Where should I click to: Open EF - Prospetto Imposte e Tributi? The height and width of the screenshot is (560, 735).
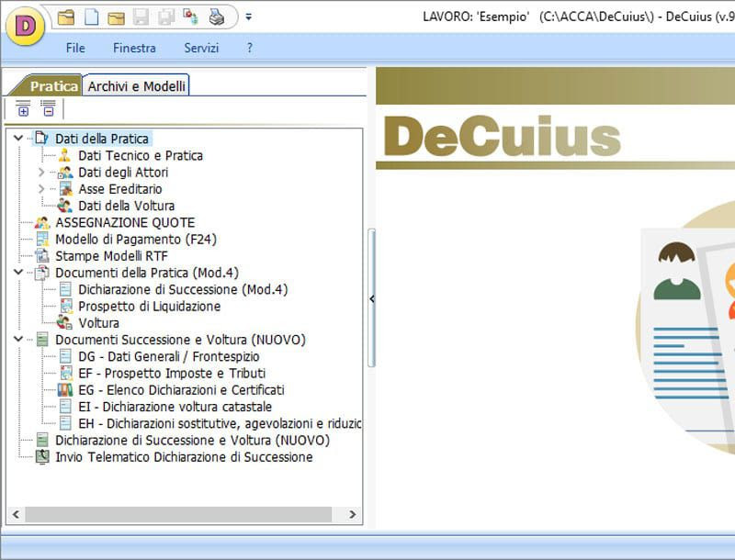pos(172,373)
